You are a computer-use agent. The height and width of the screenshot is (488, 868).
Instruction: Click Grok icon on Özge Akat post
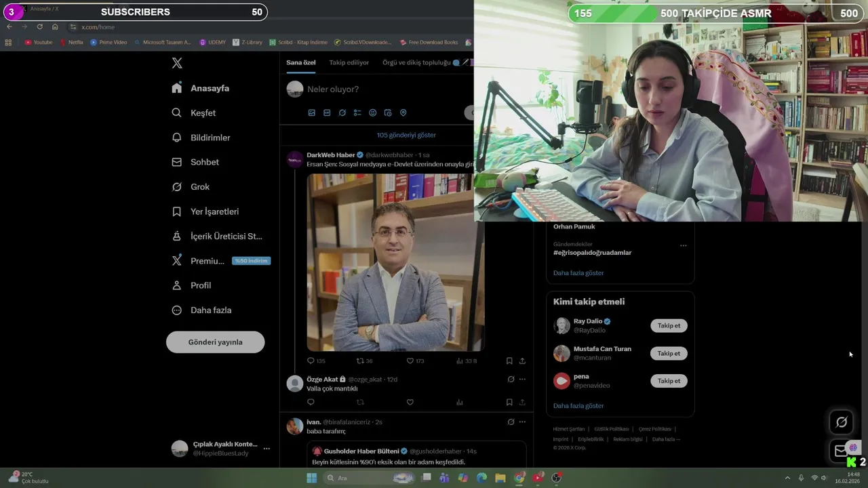coord(511,380)
